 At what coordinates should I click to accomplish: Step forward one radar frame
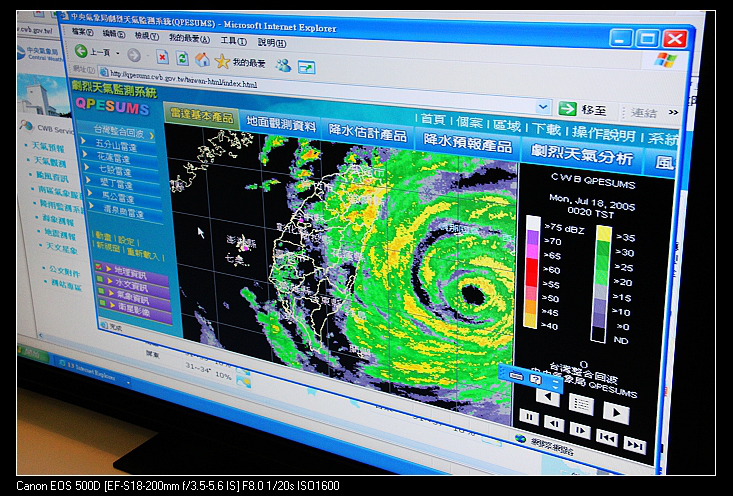click(580, 431)
